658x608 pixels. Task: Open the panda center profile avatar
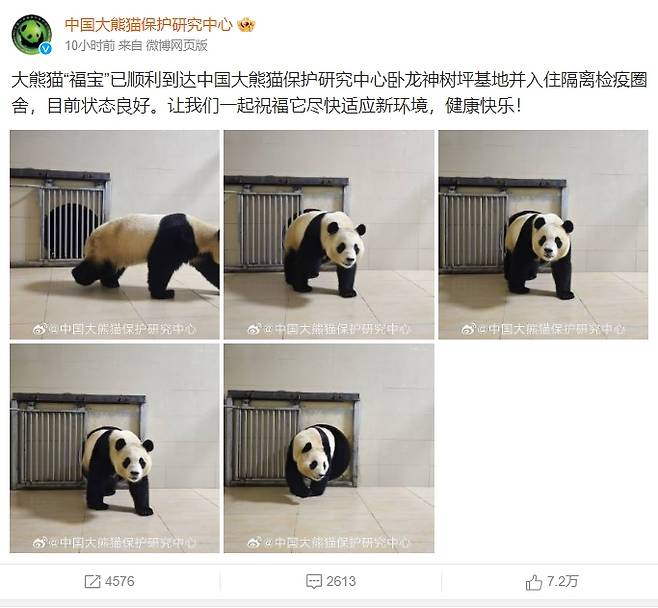31,35
